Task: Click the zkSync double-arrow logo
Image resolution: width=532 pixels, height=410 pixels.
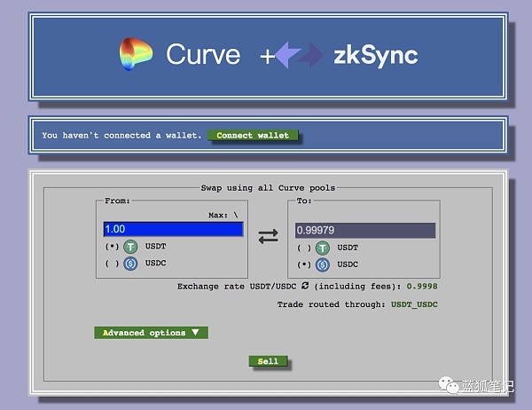Action: (x=299, y=56)
